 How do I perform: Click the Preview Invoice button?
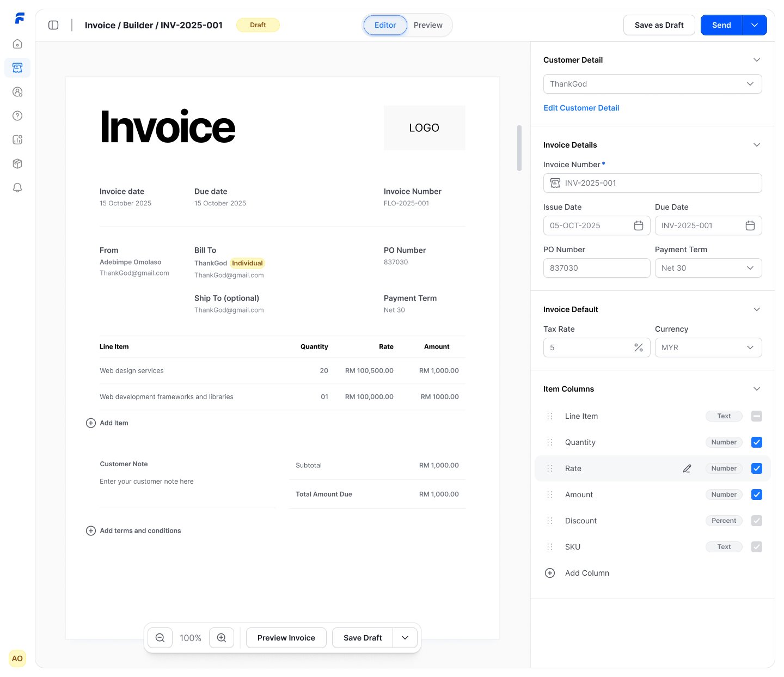pos(286,638)
